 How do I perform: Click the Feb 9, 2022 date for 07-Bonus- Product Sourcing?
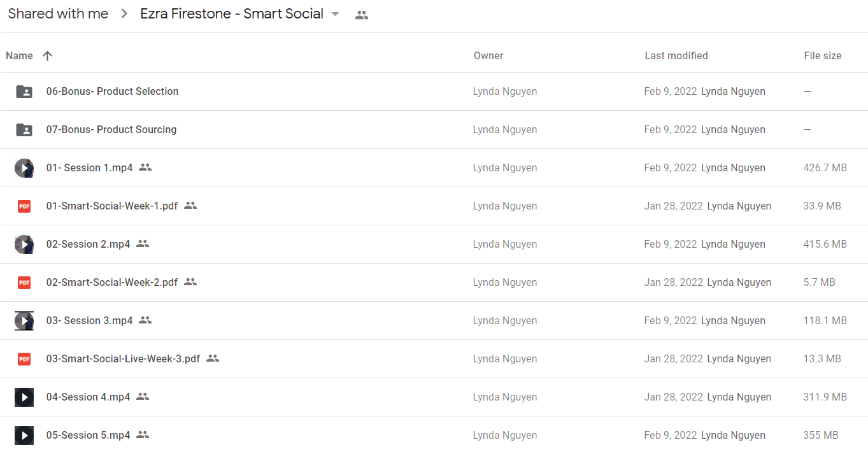click(671, 130)
